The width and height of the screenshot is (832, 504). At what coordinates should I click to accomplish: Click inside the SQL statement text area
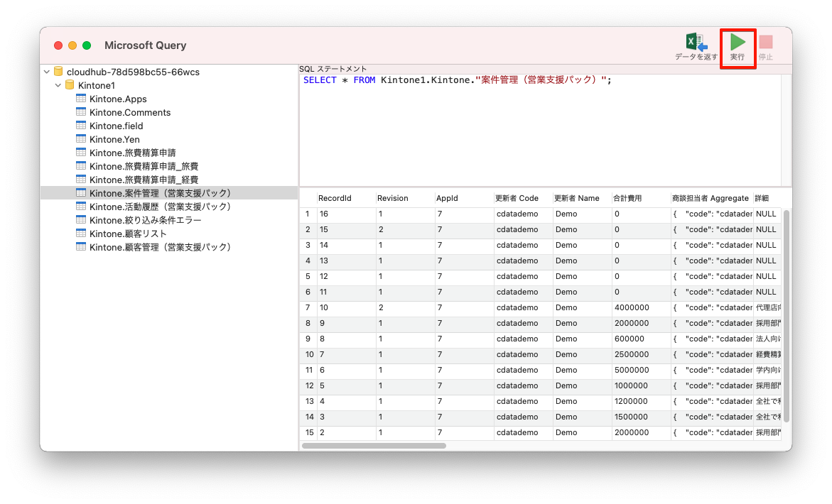pos(540,130)
